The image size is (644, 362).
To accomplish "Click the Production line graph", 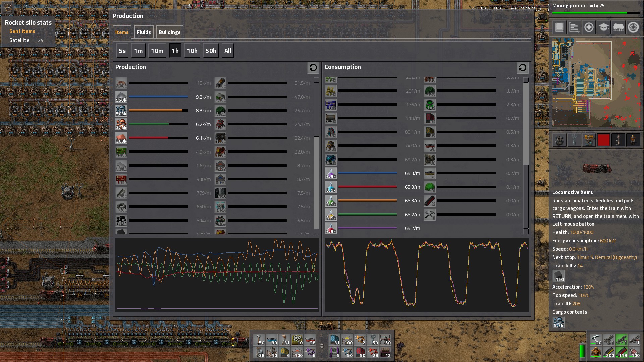I will 217,275.
